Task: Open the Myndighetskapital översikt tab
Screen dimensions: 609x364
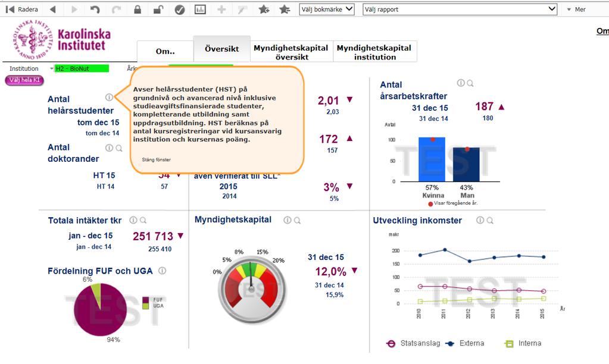Action: [291, 52]
